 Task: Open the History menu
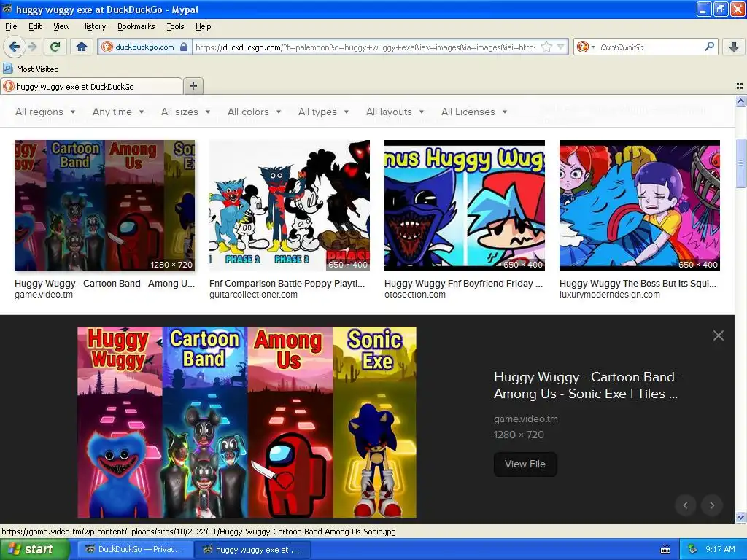(x=93, y=26)
